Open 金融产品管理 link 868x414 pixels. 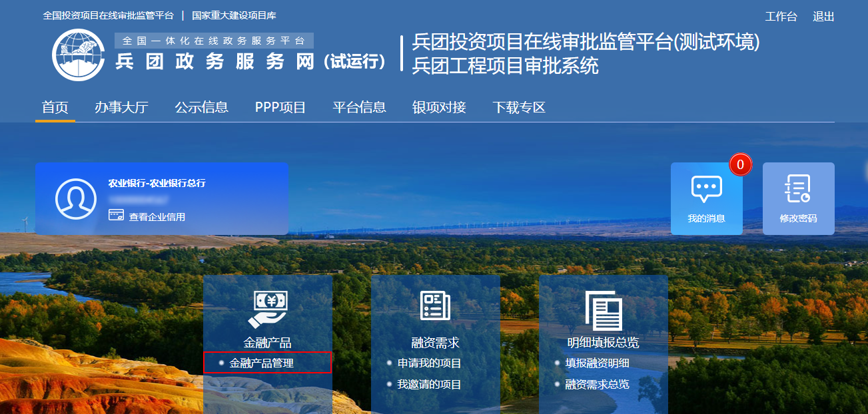coord(261,363)
